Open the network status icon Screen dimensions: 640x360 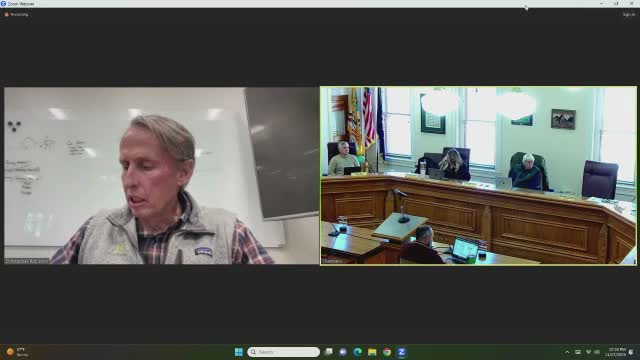[588, 352]
